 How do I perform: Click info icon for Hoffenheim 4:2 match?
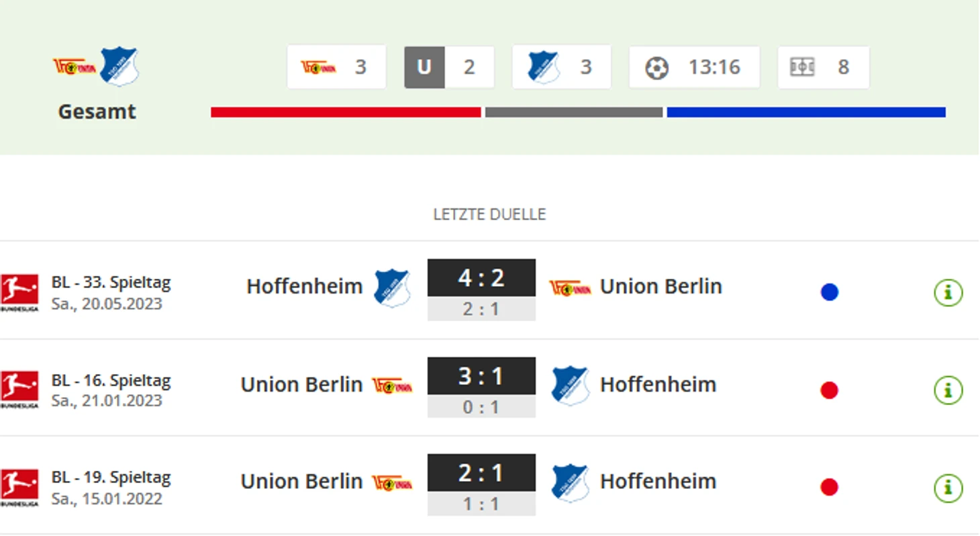948,292
